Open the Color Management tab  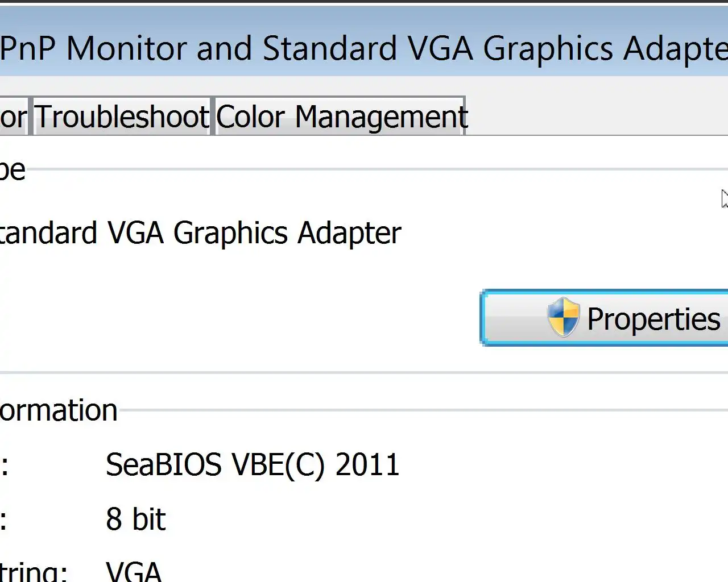pyautogui.click(x=341, y=117)
